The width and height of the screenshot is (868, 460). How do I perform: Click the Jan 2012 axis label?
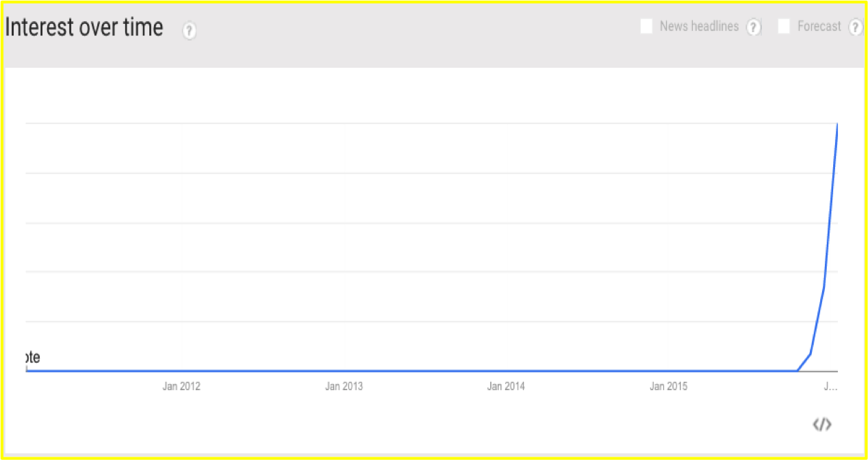click(x=181, y=387)
